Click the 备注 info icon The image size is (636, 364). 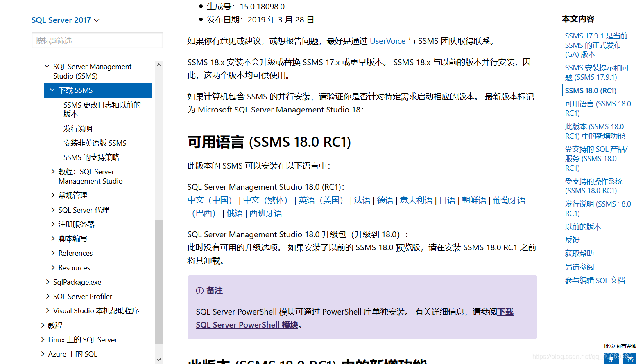200,291
